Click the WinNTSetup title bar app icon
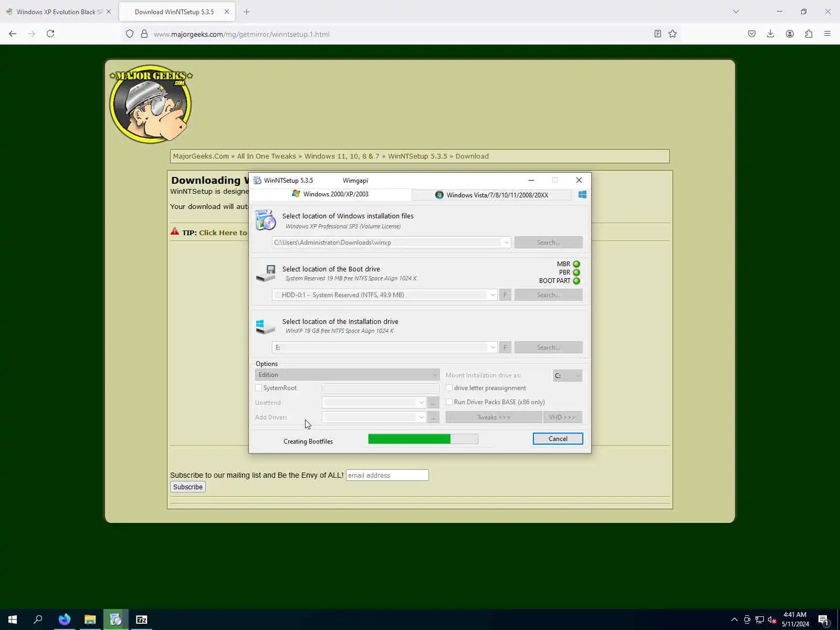 (257, 180)
